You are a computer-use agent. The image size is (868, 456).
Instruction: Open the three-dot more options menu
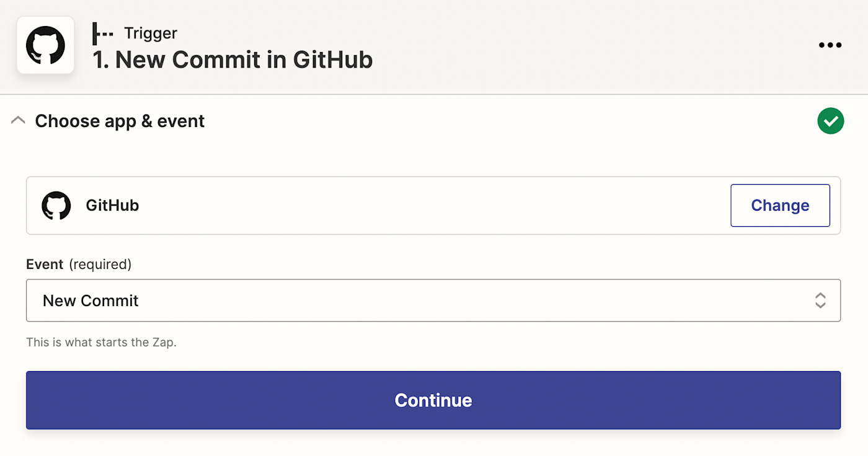point(830,45)
